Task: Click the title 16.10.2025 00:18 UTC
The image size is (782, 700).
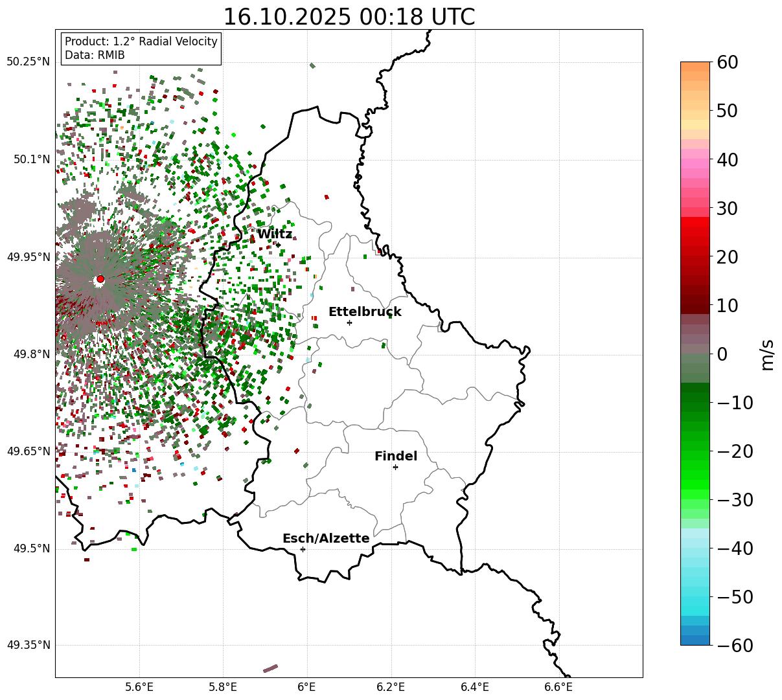Action: point(349,17)
